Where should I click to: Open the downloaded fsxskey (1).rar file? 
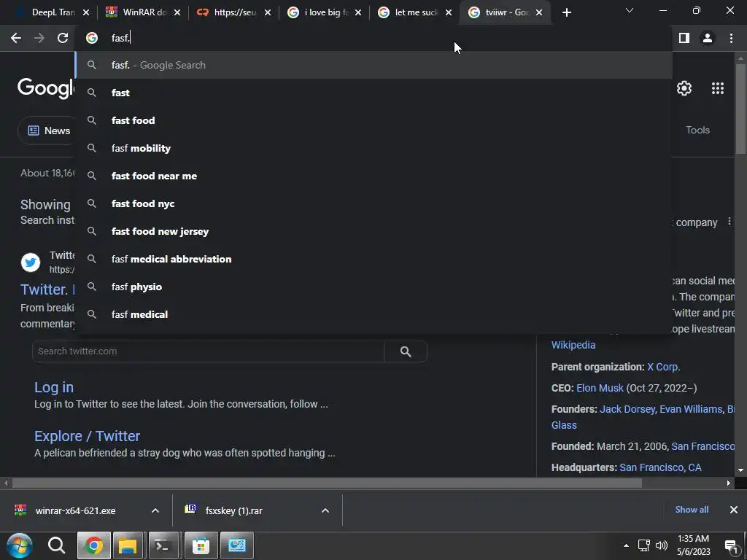click(x=233, y=511)
